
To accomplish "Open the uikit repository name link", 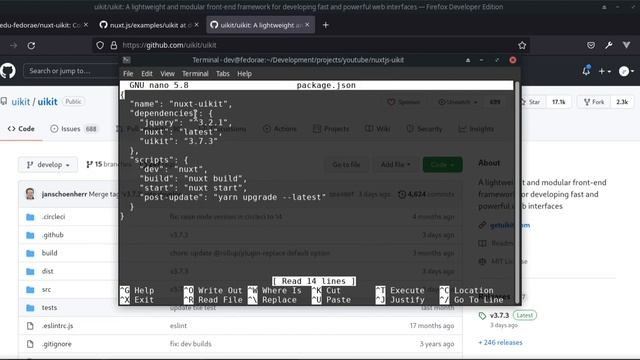I will pos(47,102).
